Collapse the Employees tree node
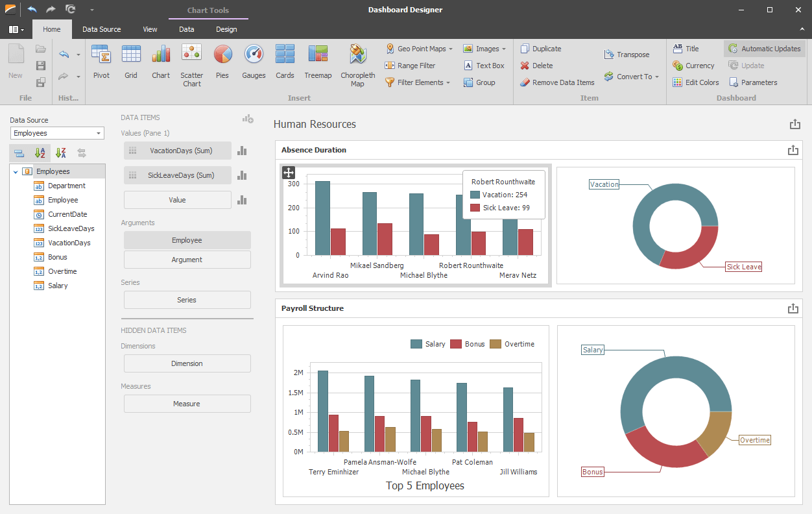Viewport: 812px width, 514px height. coord(16,172)
